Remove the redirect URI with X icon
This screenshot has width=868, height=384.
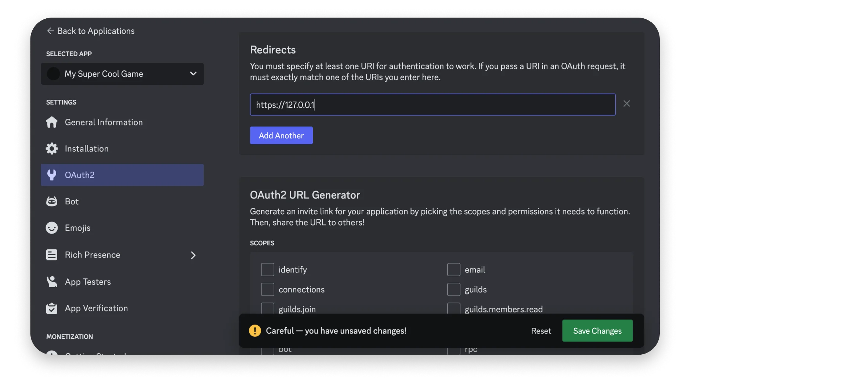coord(627,104)
